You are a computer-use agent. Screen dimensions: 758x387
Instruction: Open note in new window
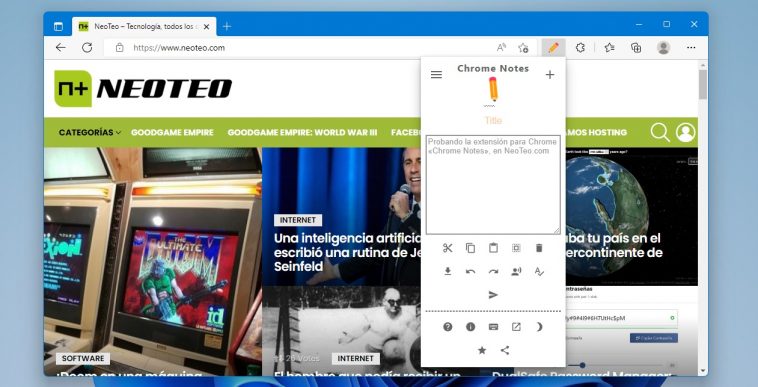click(516, 327)
